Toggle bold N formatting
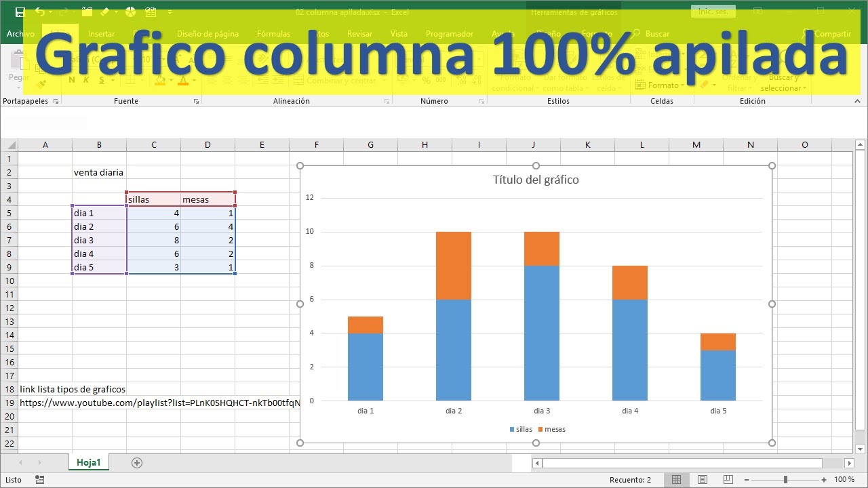Viewport: 868px width, 488px height. pyautogui.click(x=72, y=80)
